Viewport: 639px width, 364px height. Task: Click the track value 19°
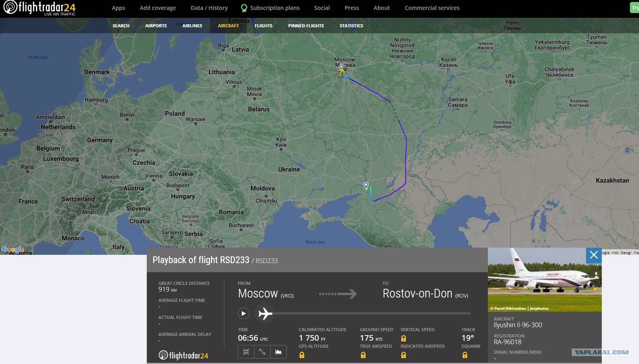468,338
